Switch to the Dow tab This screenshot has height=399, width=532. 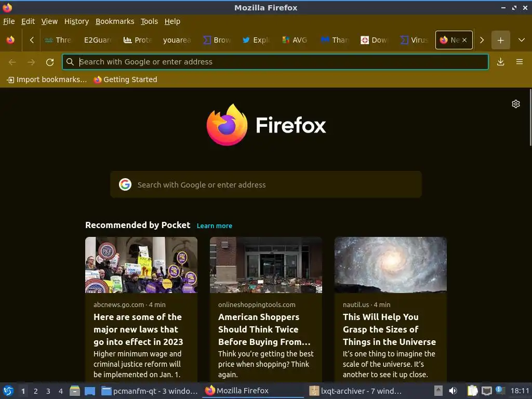(x=374, y=40)
